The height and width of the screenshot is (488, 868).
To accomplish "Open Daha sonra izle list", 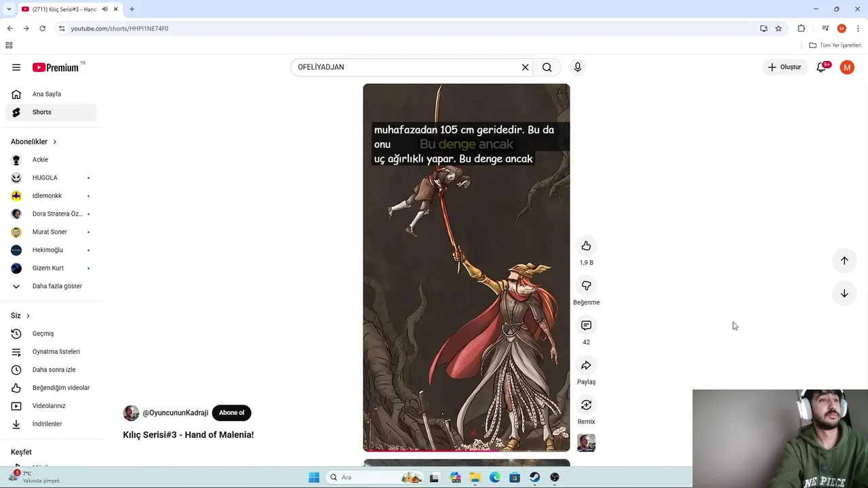I will (52, 369).
